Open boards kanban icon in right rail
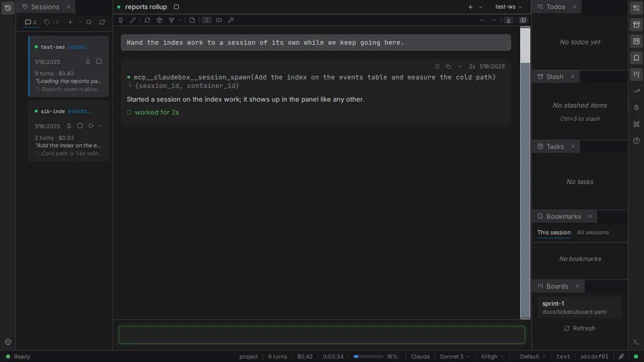644x362 pixels. [x=636, y=74]
